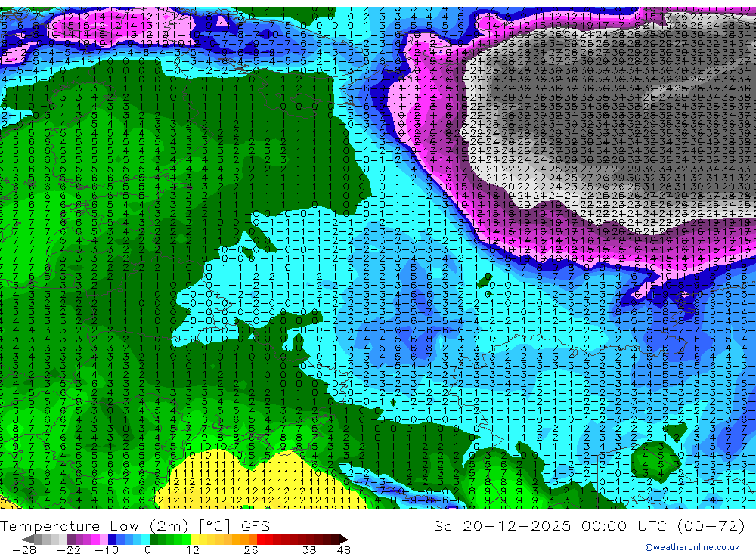Click the weatheronline.co.uk copyright link
Screen dimensions: 756x554
coord(692,546)
